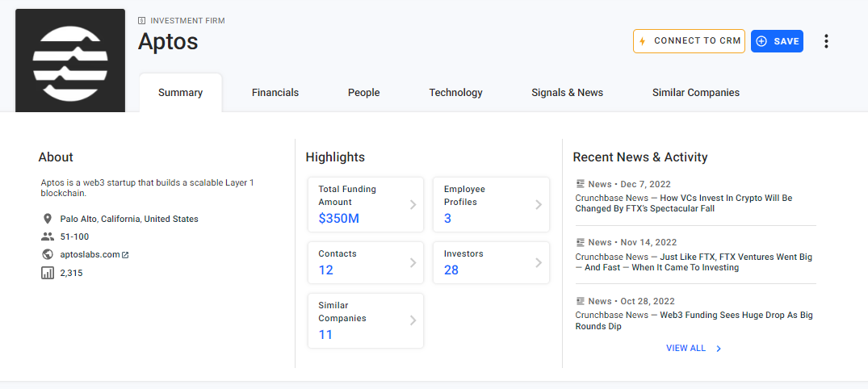The image size is (868, 389).
Task: Click the 2,315 rank number
Action: click(71, 273)
